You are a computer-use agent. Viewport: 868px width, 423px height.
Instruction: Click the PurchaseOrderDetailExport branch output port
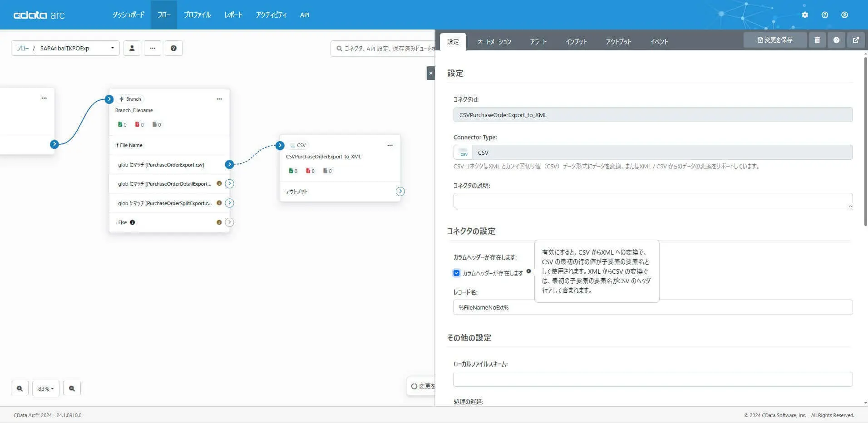[230, 184]
